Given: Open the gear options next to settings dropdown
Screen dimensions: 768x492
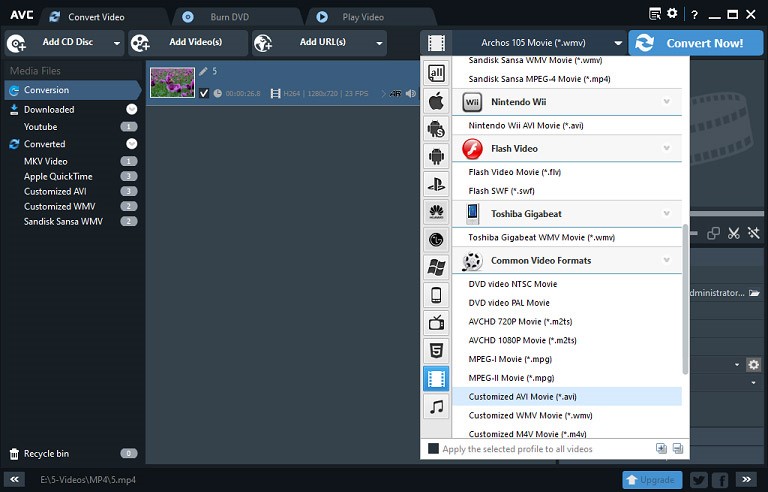Looking at the screenshot, I should (x=753, y=365).
